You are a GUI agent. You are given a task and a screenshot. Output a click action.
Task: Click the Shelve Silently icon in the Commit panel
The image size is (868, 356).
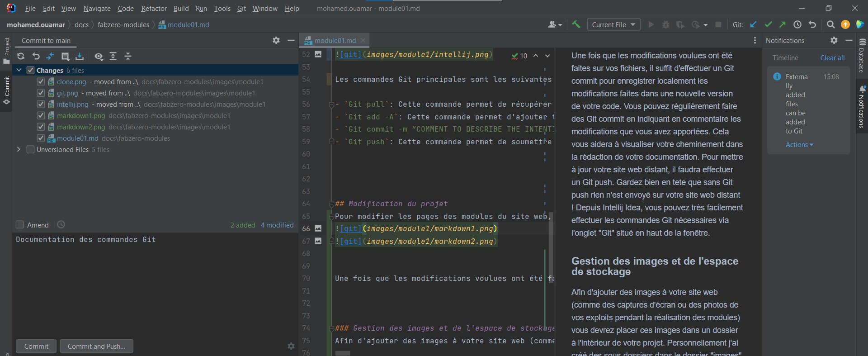(80, 56)
